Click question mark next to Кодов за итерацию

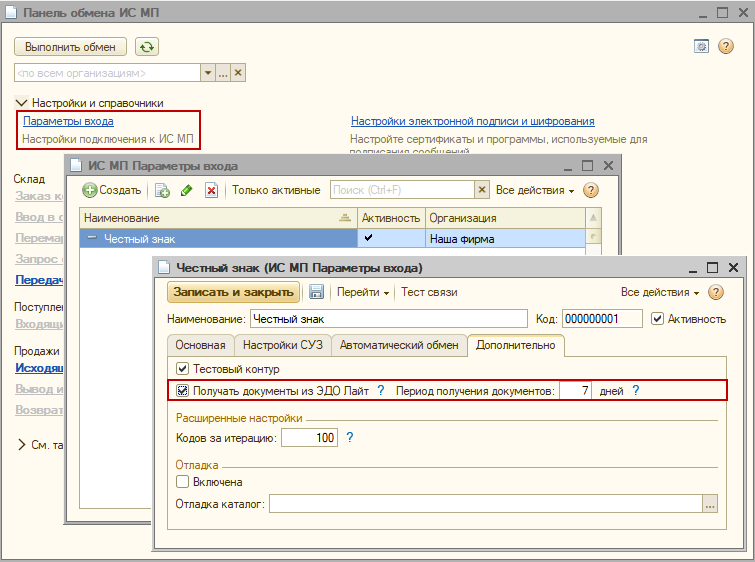pos(350,437)
